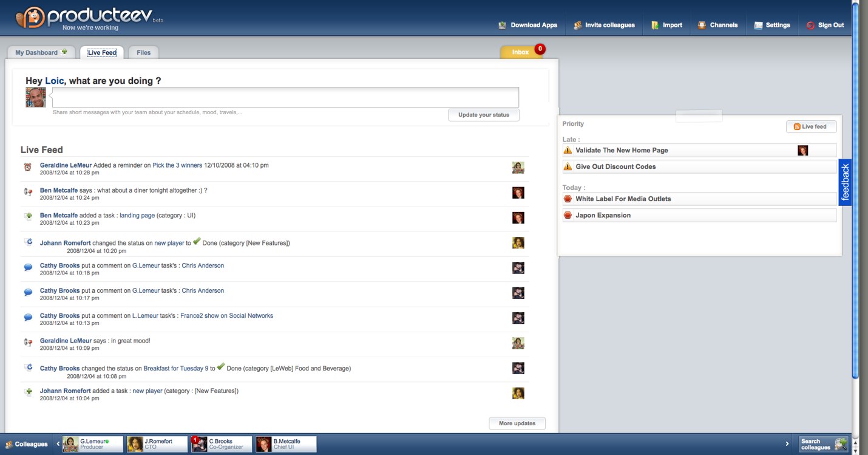Click the Live feed RSS button
This screenshot has height=455, width=868.
tap(811, 126)
